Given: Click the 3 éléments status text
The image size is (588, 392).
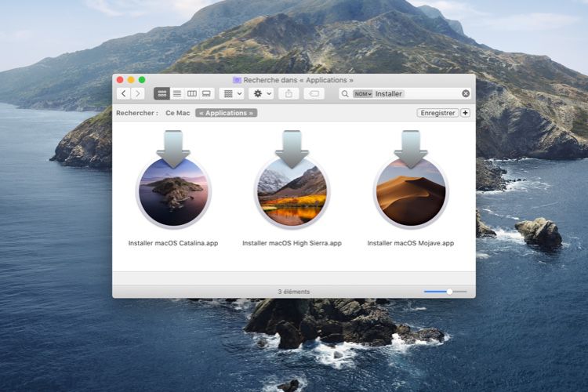Looking at the screenshot, I should point(294,292).
